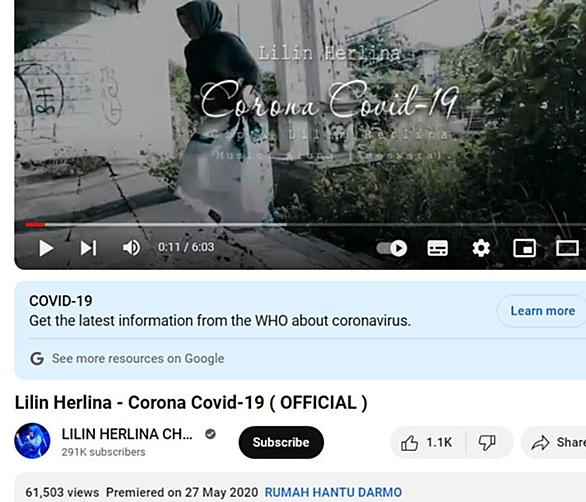The width and height of the screenshot is (586, 502).
Task: Play the video
Action: [46, 248]
